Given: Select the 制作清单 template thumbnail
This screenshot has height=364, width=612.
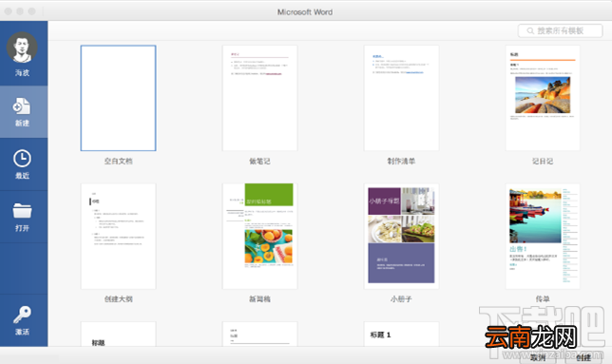Looking at the screenshot, I should tap(401, 98).
